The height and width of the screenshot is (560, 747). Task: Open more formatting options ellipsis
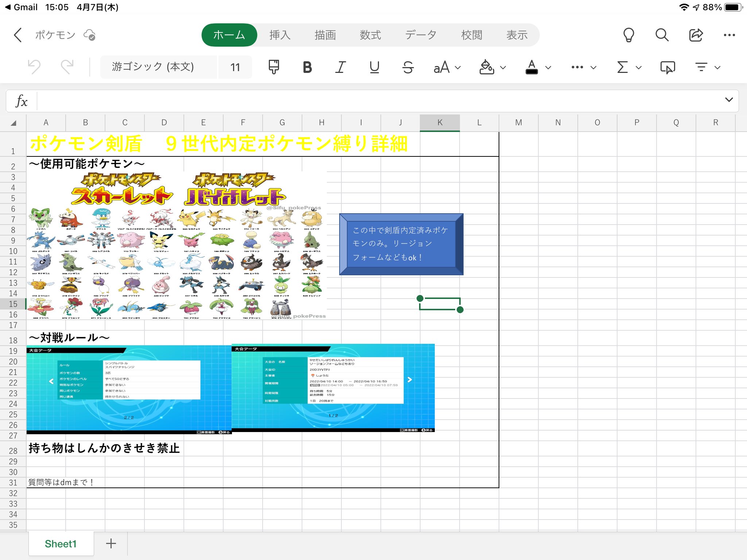pyautogui.click(x=577, y=67)
